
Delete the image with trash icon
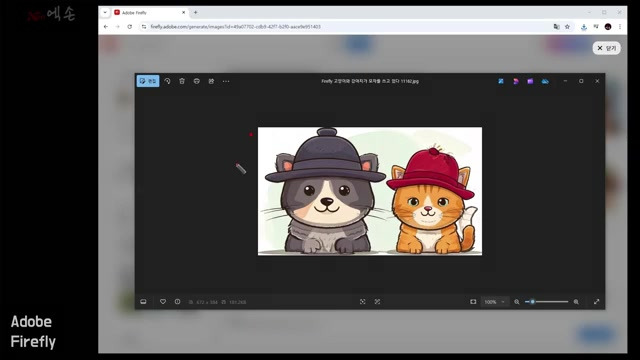tap(182, 81)
